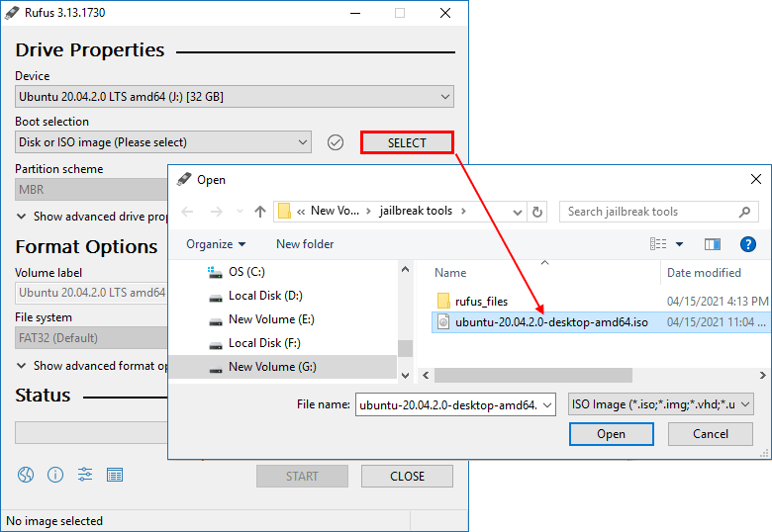Select ubuntu-20.04.2.0-desktop-amd64.iso file
The image size is (772, 532).
coord(551,322)
